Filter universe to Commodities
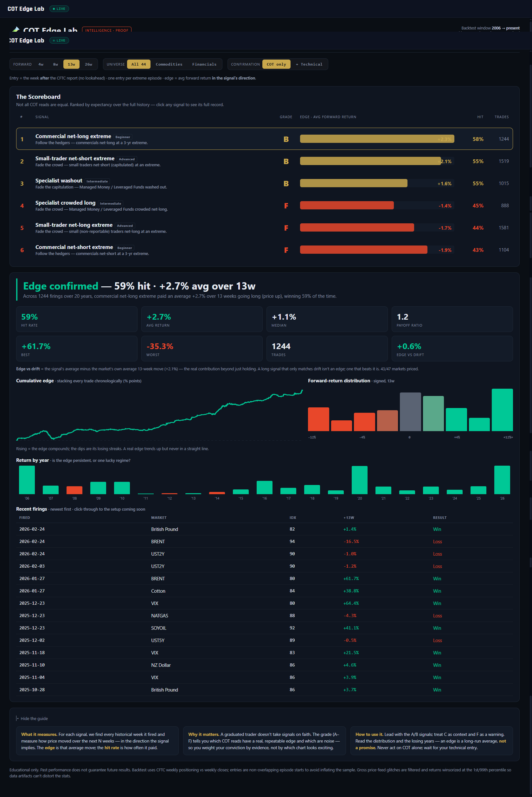This screenshot has height=797, width=532. pyautogui.click(x=169, y=64)
